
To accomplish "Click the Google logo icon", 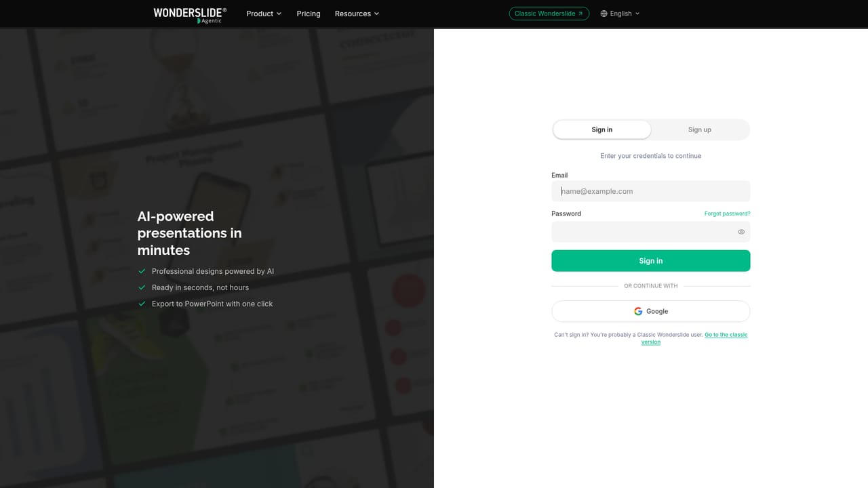I will point(638,311).
